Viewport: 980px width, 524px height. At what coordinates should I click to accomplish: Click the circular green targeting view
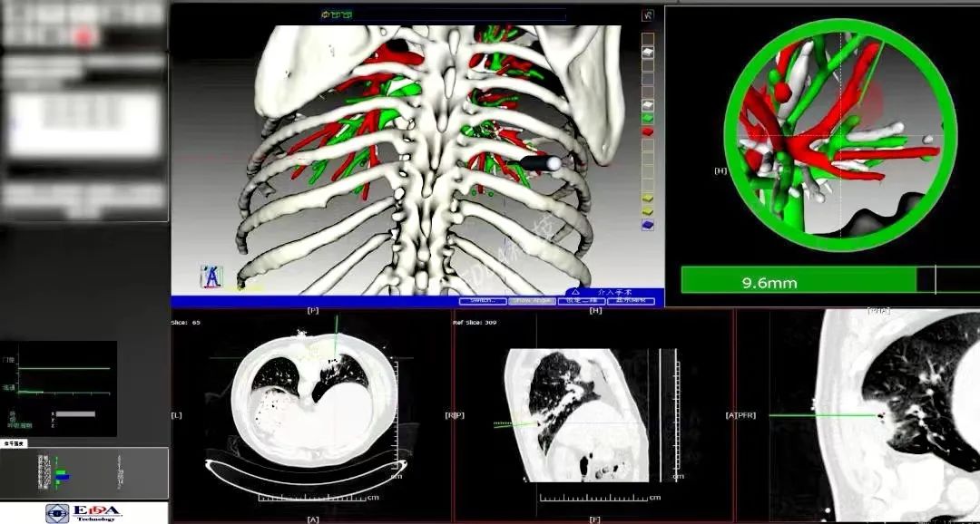[840, 134]
